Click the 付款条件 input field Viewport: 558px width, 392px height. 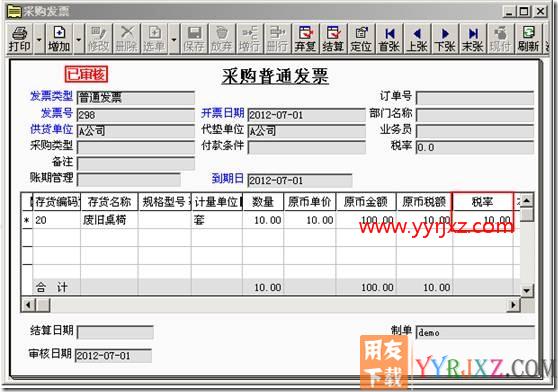(x=307, y=147)
